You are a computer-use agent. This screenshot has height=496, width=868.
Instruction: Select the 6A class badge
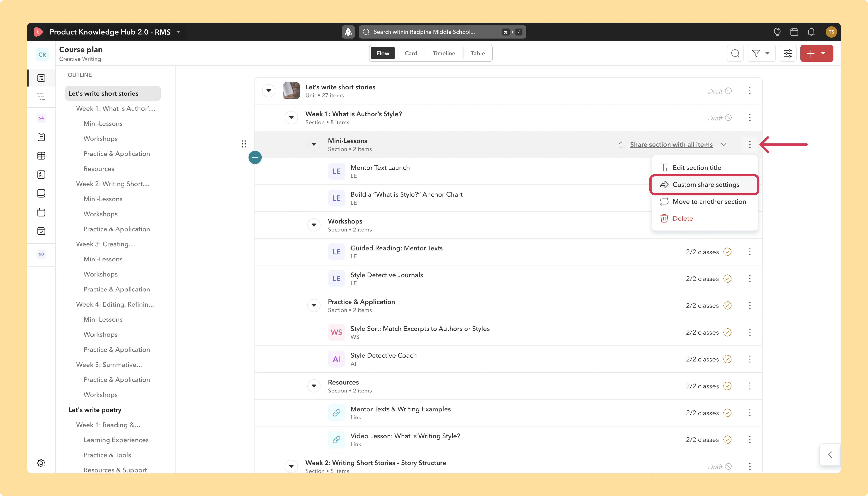click(41, 118)
